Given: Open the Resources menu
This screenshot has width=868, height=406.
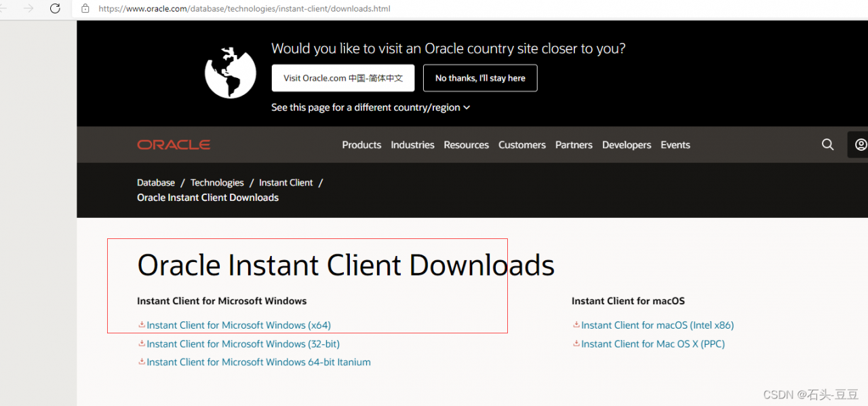Looking at the screenshot, I should pyautogui.click(x=467, y=145).
